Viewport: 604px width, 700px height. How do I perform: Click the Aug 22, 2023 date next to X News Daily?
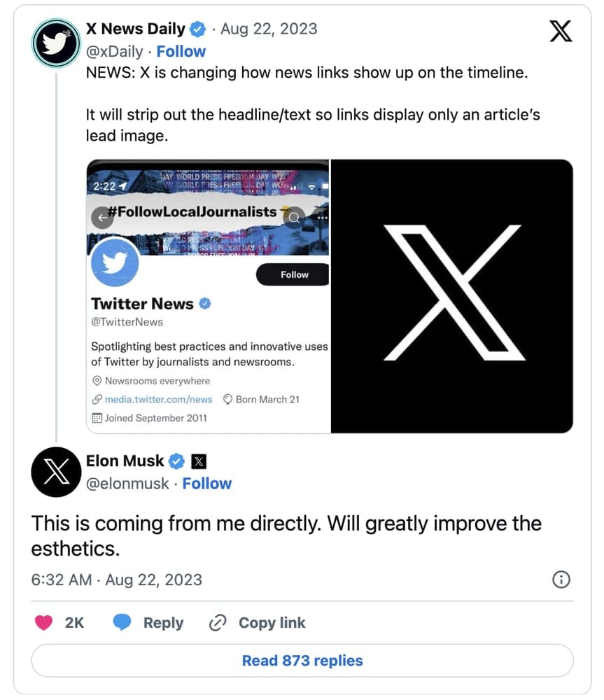pos(269,29)
